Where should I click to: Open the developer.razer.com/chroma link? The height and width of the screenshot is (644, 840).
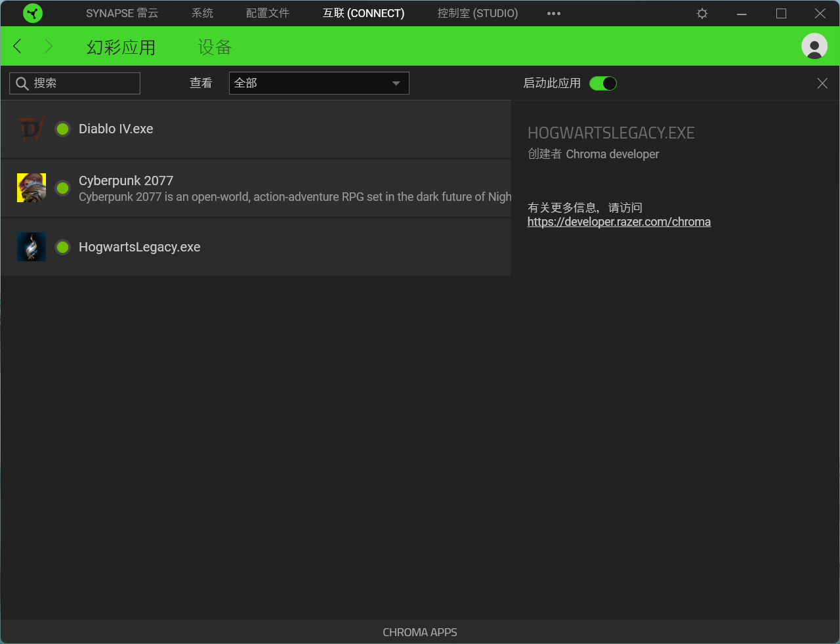click(619, 221)
